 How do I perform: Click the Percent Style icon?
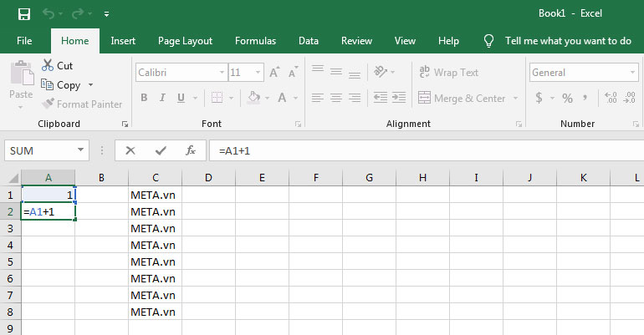point(568,98)
